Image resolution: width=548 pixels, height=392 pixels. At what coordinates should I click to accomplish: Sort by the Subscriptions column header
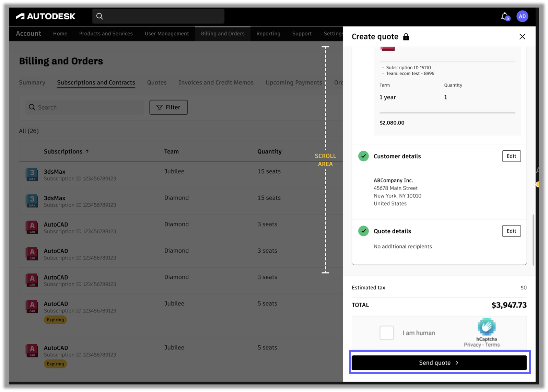coord(63,151)
